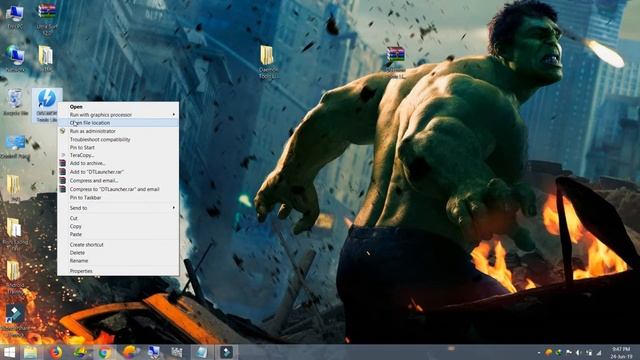The height and width of the screenshot is (360, 640).
Task: Choose Copy in context menu
Action: 118,226
